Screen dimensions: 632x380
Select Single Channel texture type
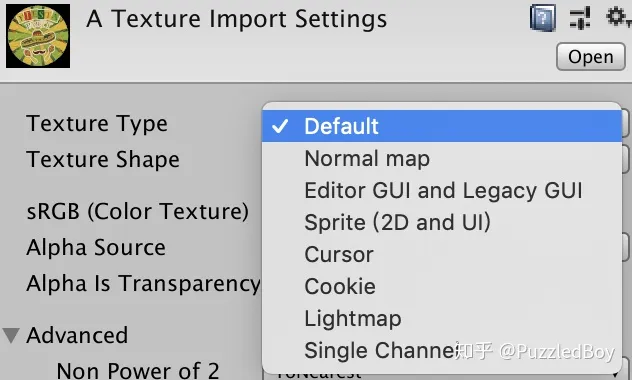tap(442, 351)
